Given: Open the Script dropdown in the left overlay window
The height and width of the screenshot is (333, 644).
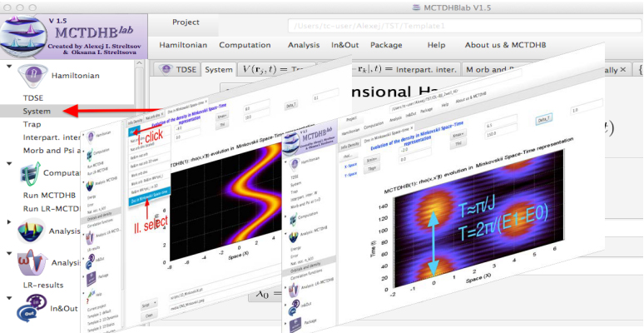Looking at the screenshot, I should (150, 302).
